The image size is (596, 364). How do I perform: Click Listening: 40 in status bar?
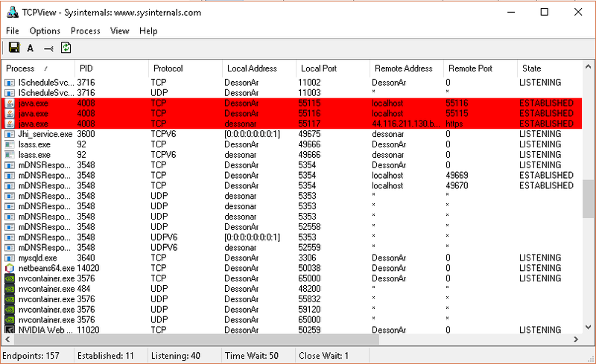click(x=176, y=356)
